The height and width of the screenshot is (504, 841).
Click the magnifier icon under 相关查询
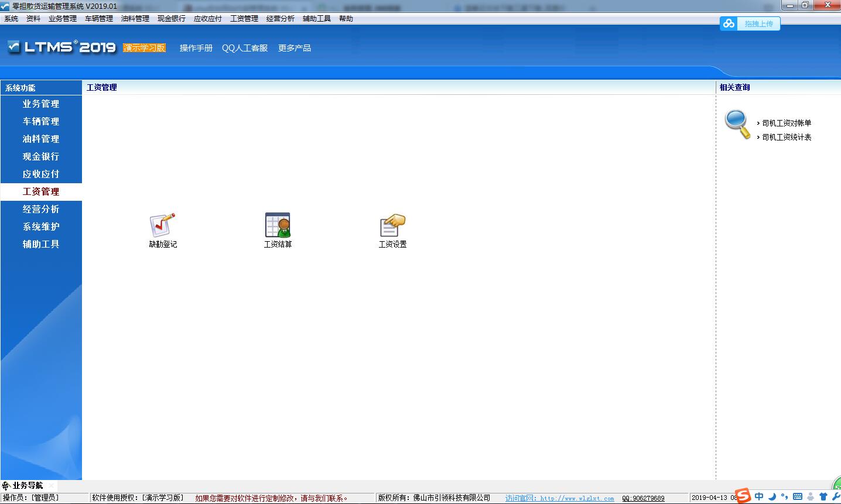pyautogui.click(x=737, y=124)
